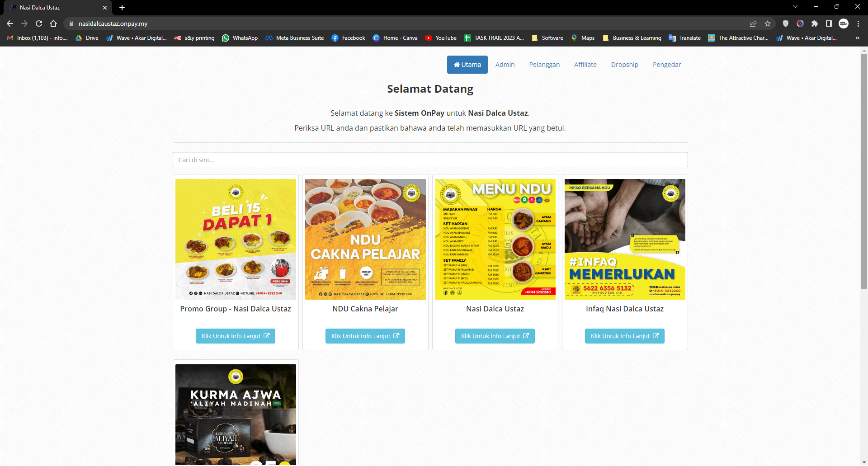Click the share page icon in address bar
Screen dimensions: 868x466
coord(753,24)
